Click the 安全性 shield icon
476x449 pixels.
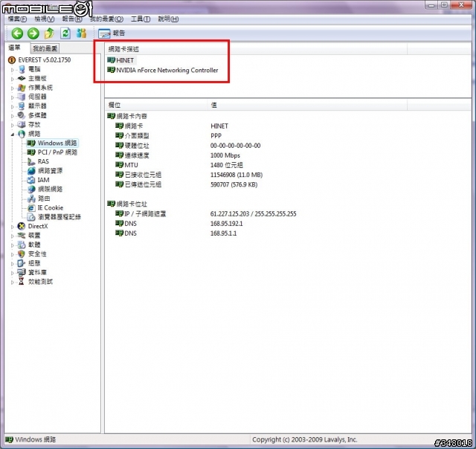click(22, 253)
